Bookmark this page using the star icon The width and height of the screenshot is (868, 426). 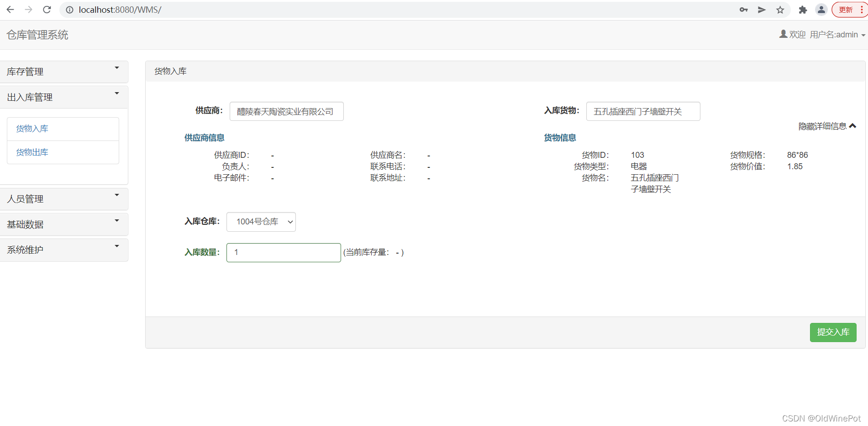tap(780, 10)
